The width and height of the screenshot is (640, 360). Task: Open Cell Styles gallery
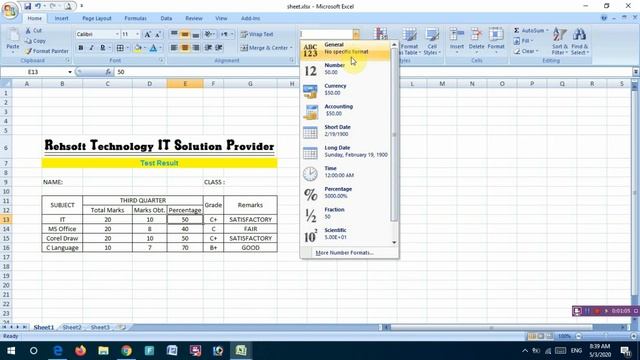coord(432,41)
